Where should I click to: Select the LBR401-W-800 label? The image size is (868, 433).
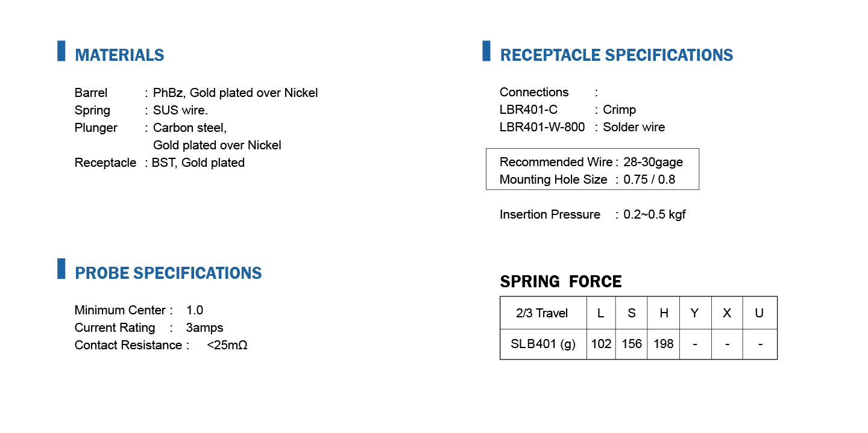point(542,127)
